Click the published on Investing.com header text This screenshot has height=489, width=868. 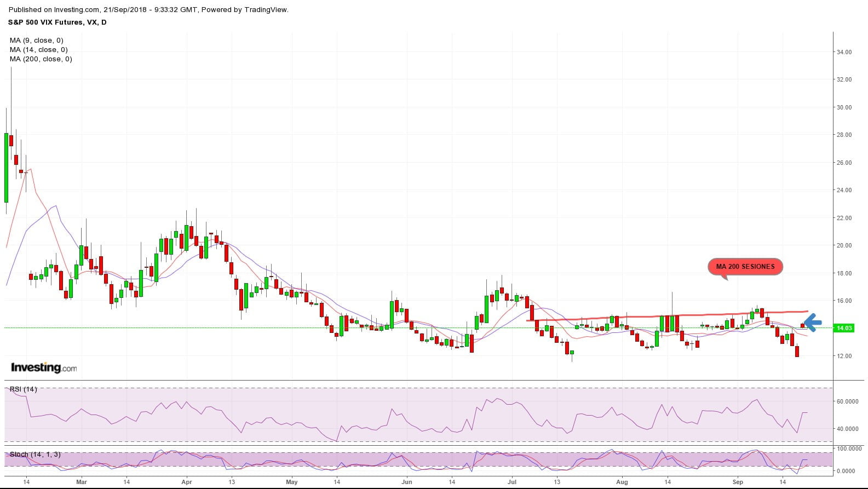pyautogui.click(x=149, y=9)
